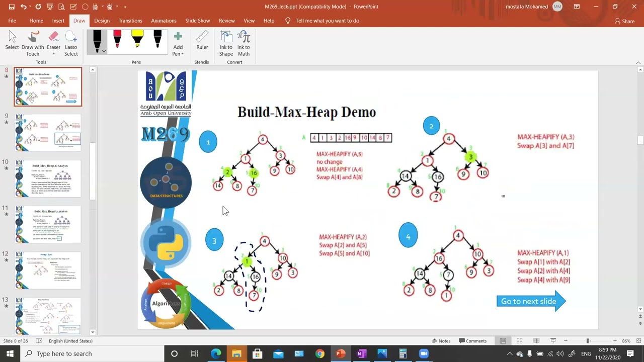Open the File tab
The image size is (644, 362).
[12, 21]
